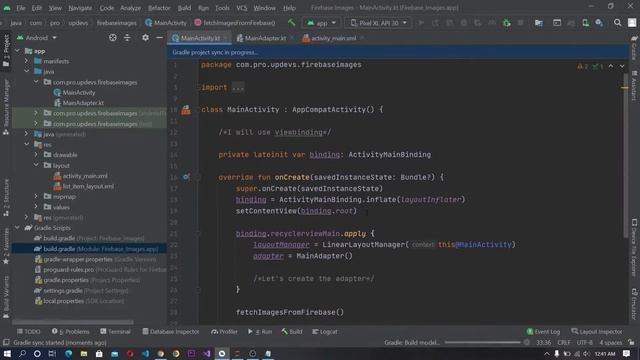Open the Emulator side tab
The image size is (640, 360).
pos(634,304)
